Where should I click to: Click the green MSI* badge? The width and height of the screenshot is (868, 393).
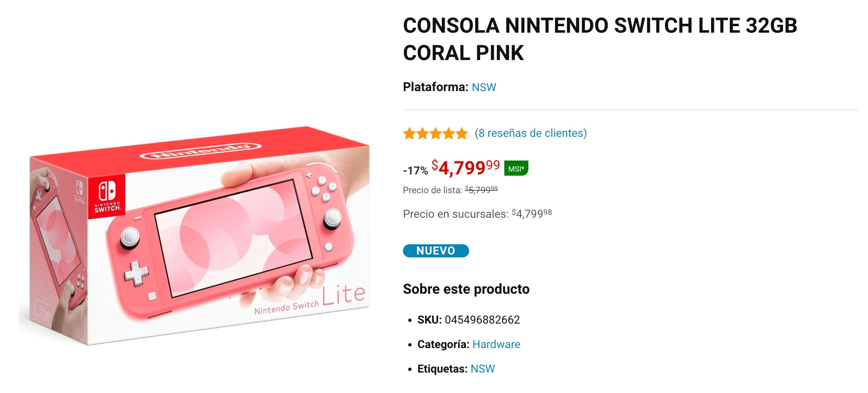(x=516, y=168)
